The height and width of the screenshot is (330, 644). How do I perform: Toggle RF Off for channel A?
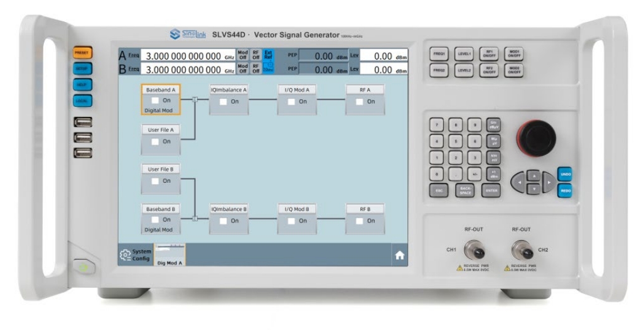[x=255, y=55]
